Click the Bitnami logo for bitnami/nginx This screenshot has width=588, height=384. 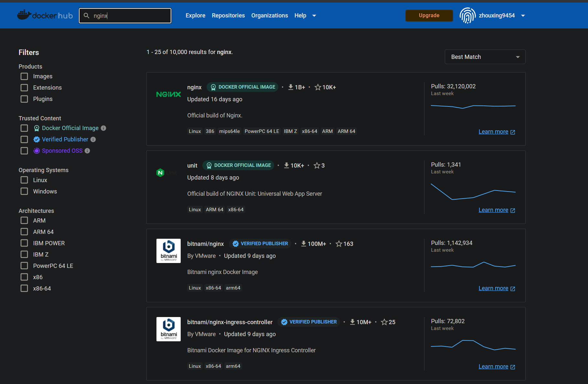pos(168,251)
